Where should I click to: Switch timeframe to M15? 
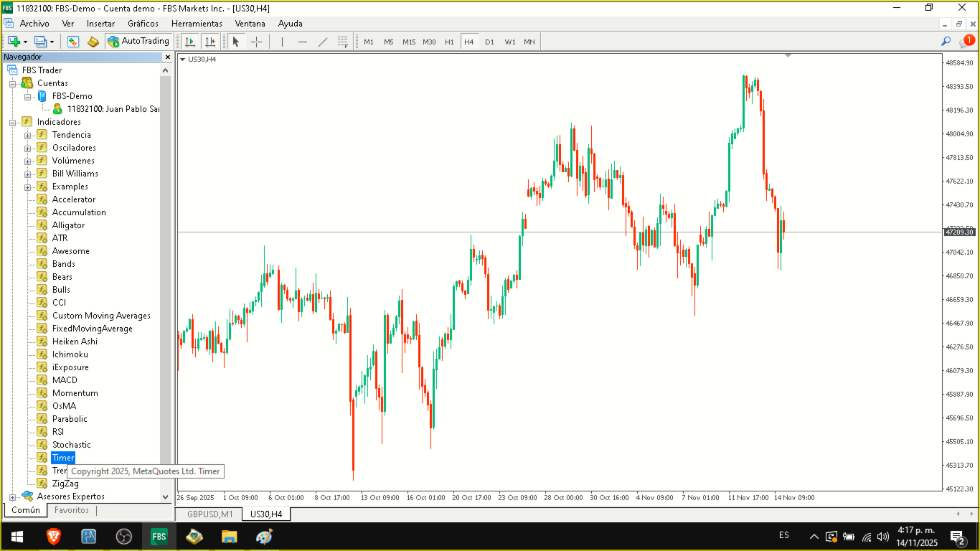pos(409,42)
